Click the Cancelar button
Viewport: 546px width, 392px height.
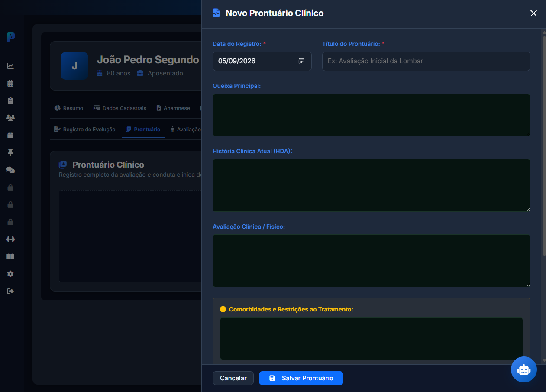tap(233, 378)
